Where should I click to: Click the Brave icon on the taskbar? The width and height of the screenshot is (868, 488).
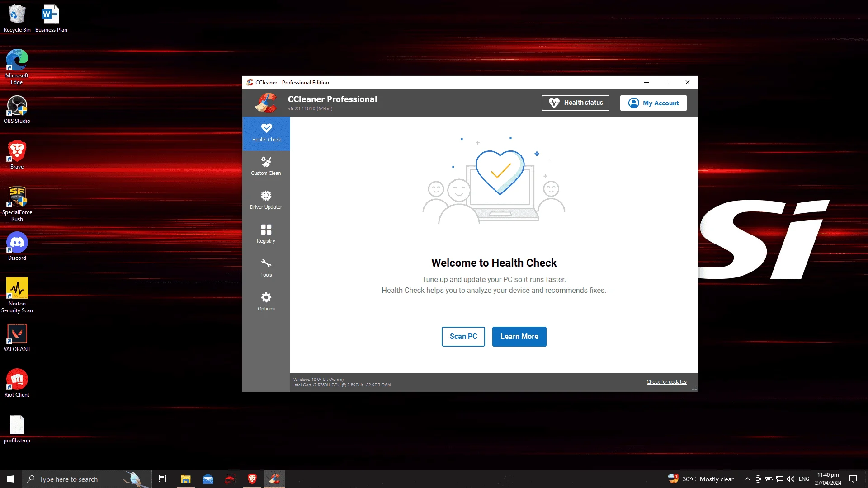click(x=252, y=479)
